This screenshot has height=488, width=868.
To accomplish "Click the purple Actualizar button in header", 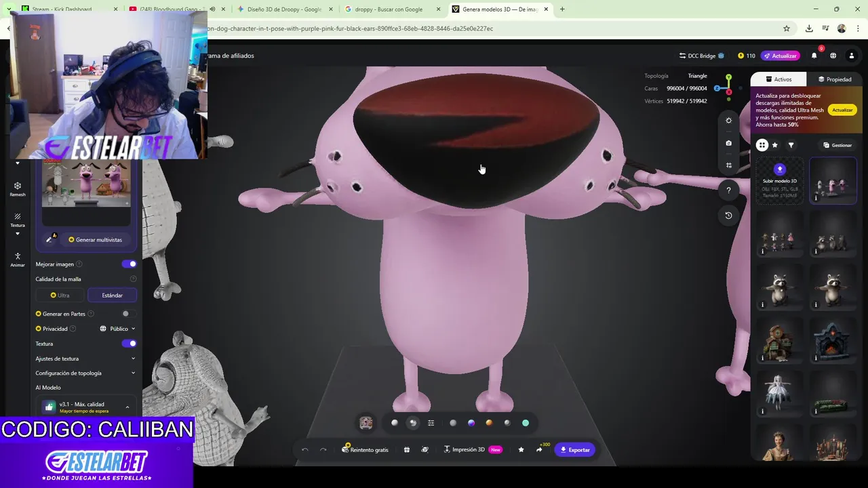I will coord(780,56).
